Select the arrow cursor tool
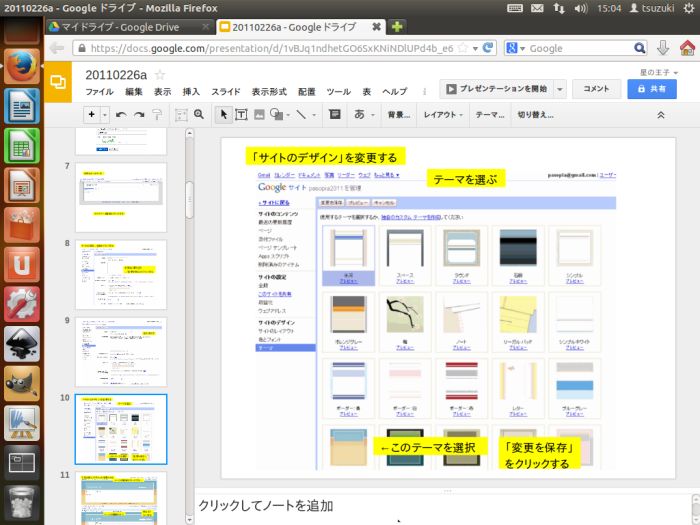 [x=224, y=115]
